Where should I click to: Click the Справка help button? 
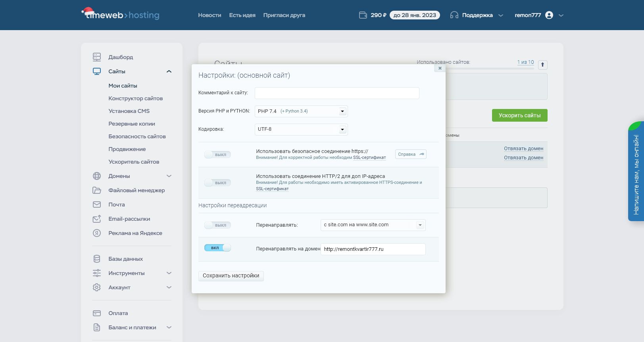(x=411, y=154)
